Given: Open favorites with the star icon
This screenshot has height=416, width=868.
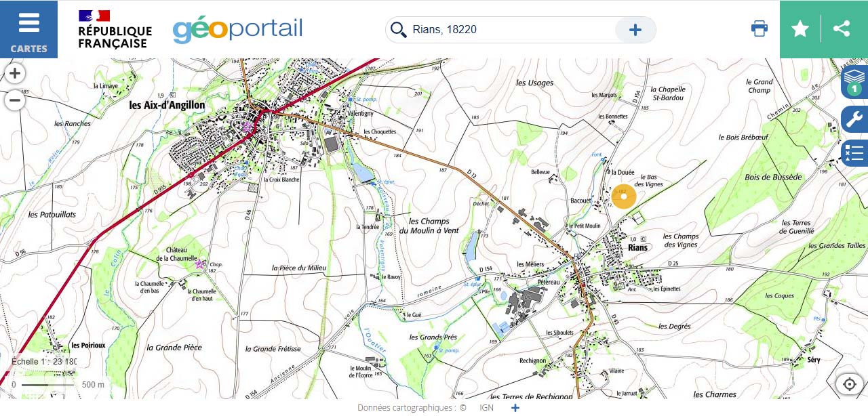Looking at the screenshot, I should click(800, 29).
